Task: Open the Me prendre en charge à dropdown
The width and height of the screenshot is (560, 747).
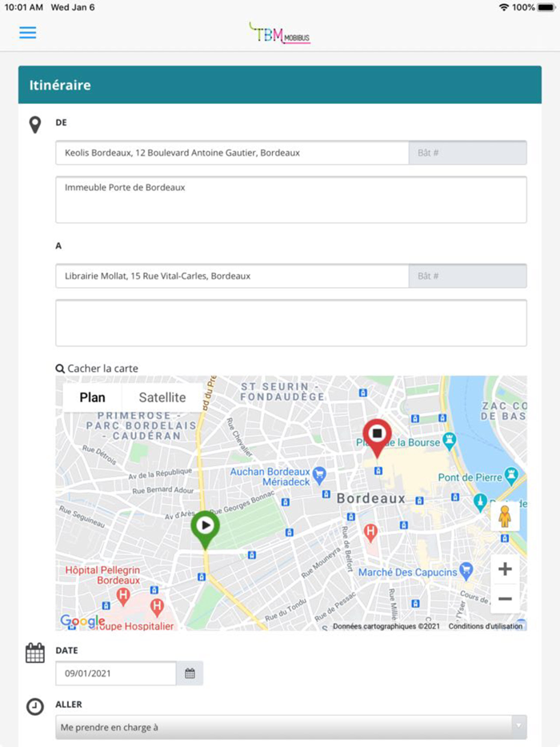Action: (291, 727)
